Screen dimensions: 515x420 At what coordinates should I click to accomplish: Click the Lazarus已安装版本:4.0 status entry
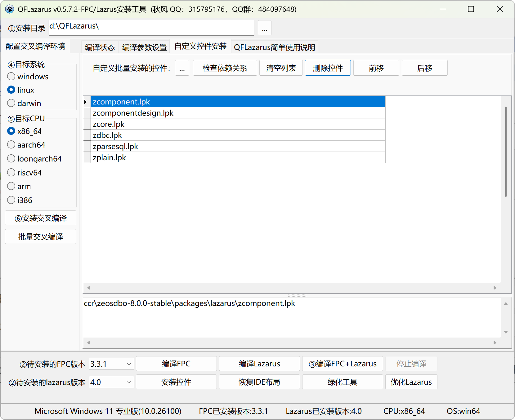click(x=324, y=411)
